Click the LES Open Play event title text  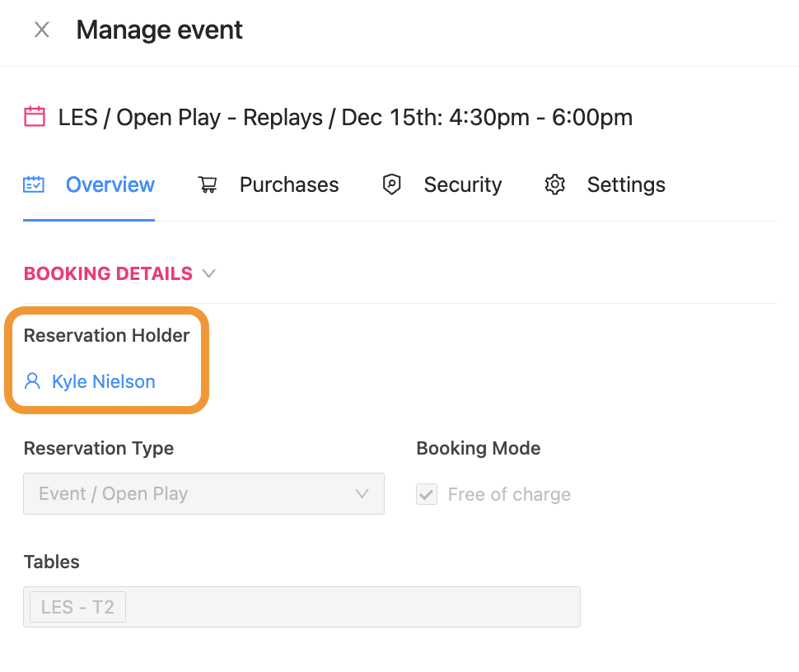pos(345,117)
